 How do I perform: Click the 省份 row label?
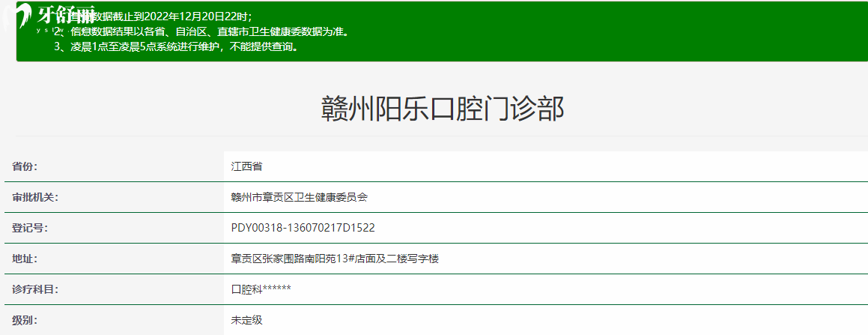click(x=25, y=166)
